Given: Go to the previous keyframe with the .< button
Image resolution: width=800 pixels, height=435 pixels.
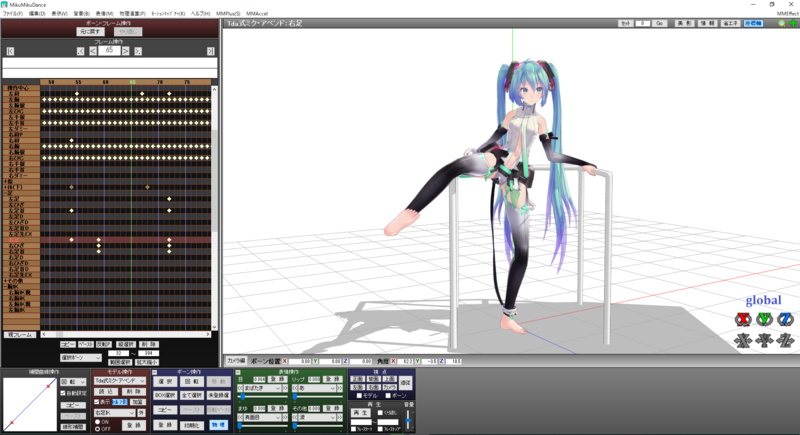Looking at the screenshot, I should [81, 51].
